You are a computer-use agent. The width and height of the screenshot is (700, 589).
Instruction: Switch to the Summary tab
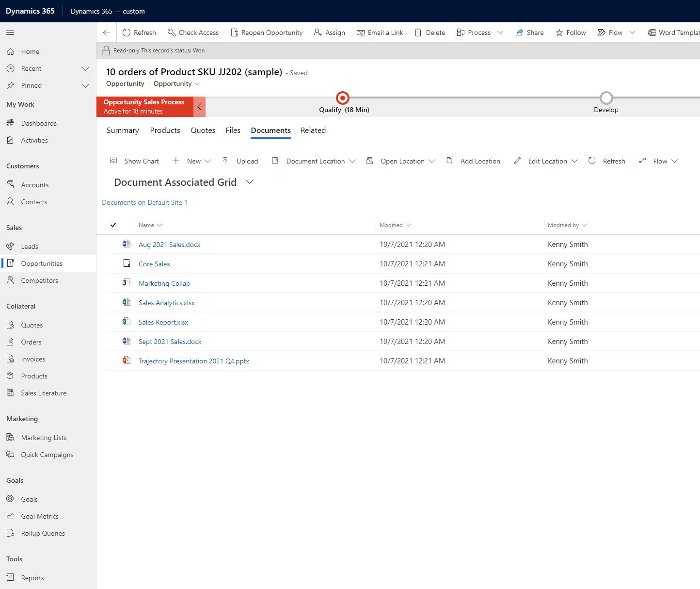point(123,131)
